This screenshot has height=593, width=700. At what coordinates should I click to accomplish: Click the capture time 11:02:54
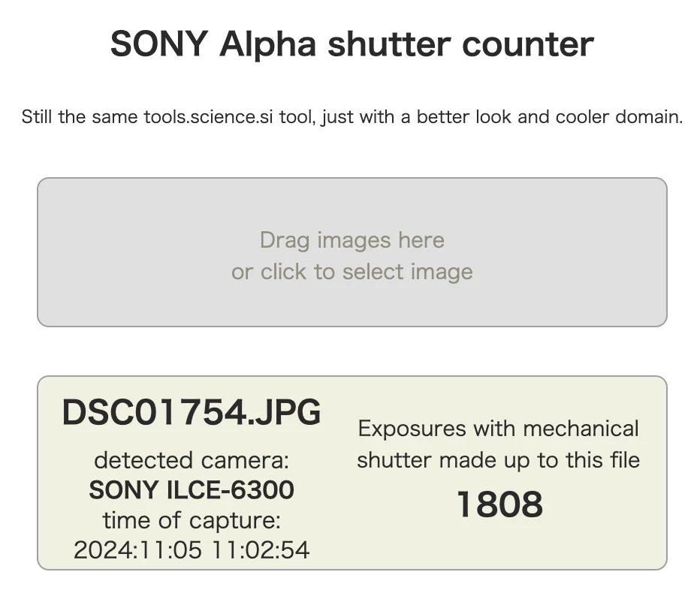(262, 549)
